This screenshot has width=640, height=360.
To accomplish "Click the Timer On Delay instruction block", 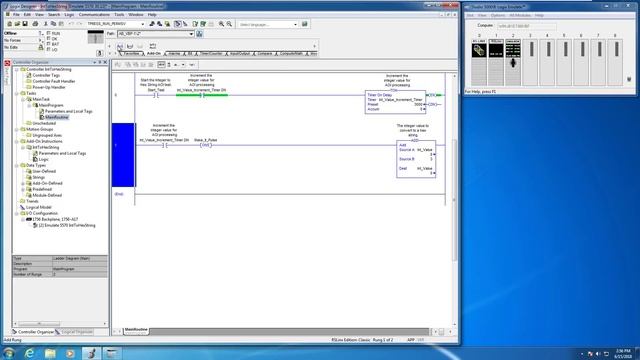I will point(395,102).
